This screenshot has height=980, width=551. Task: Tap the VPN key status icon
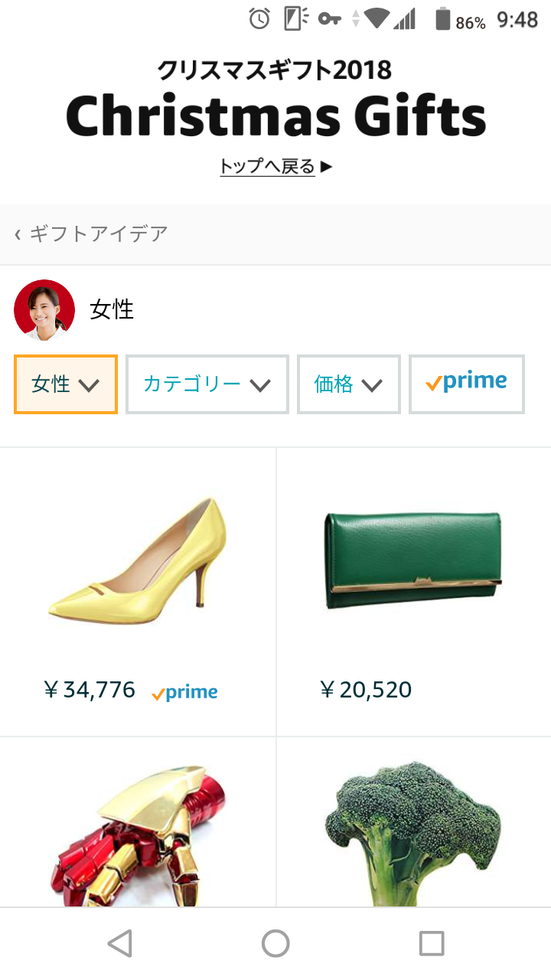[330, 19]
